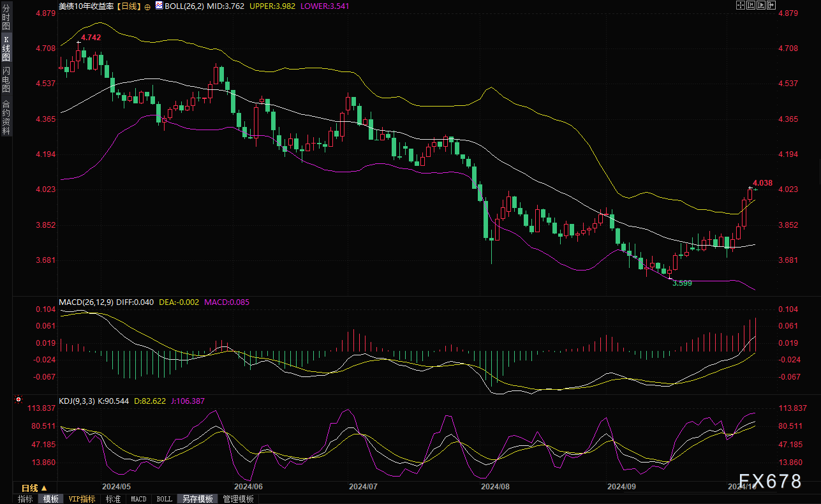Image resolution: width=821 pixels, height=504 pixels.
Task: Click the scroll-left chart toolbar icon
Action: (750, 5)
